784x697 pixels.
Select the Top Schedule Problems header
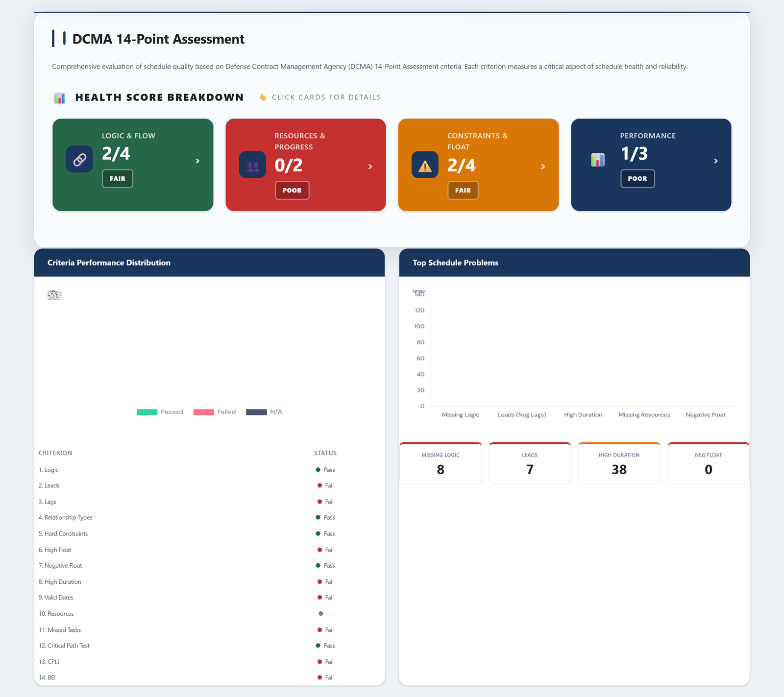coord(455,263)
